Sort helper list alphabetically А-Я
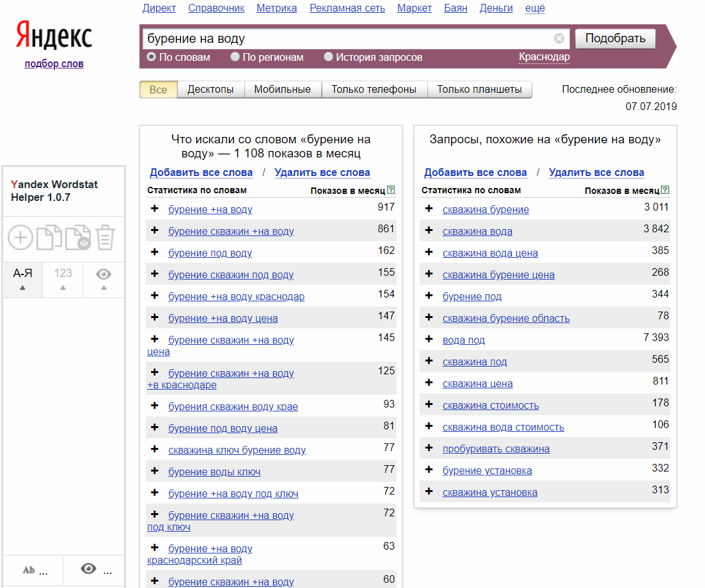The height and width of the screenshot is (588, 705). (x=22, y=279)
